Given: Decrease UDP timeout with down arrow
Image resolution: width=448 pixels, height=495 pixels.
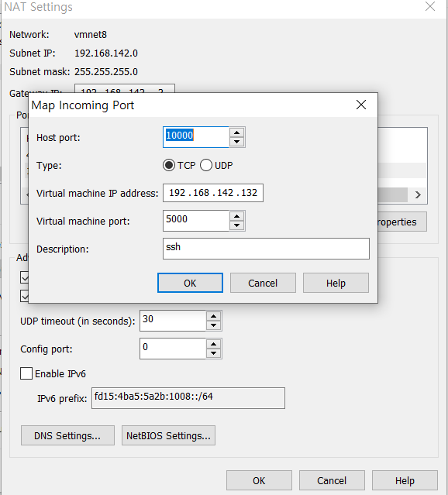Looking at the screenshot, I should point(214,325).
